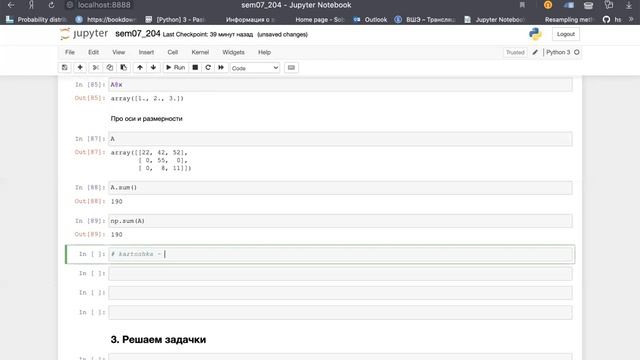Show more bookmarks chevron

tap(631, 20)
